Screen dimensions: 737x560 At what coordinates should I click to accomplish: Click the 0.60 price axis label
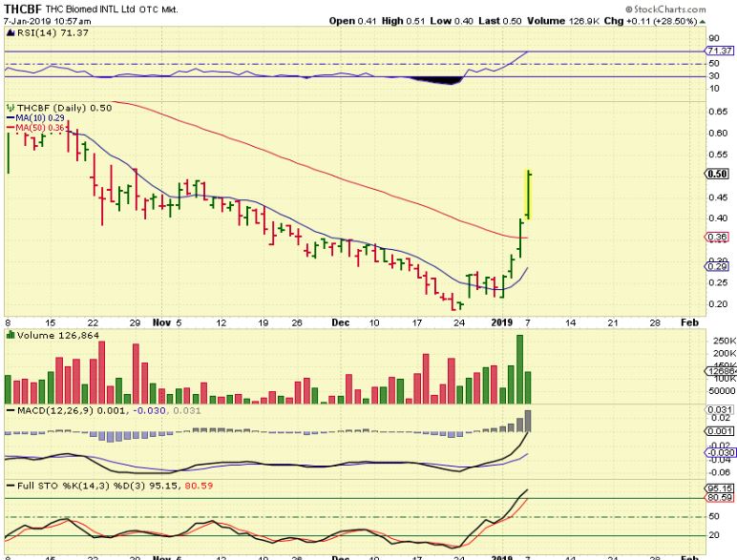[718, 133]
